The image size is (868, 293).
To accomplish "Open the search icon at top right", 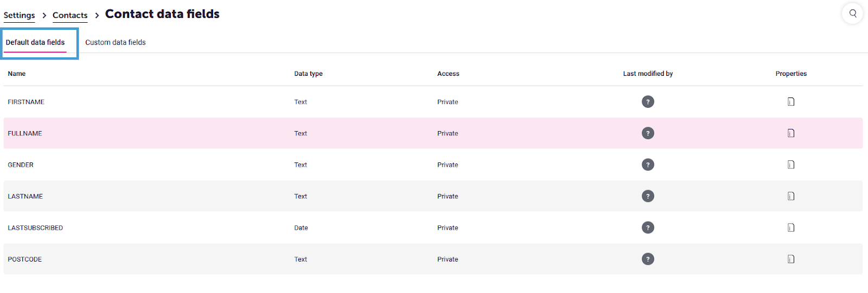I will (x=852, y=14).
